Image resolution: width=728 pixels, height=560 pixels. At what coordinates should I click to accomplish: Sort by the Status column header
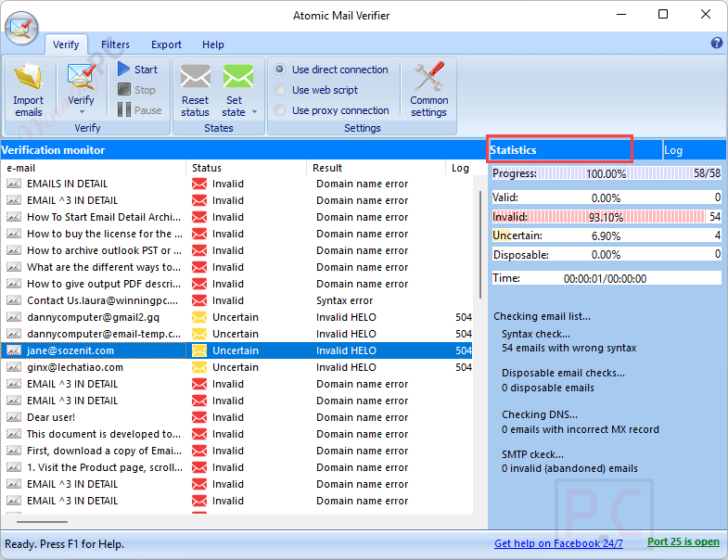click(247, 168)
